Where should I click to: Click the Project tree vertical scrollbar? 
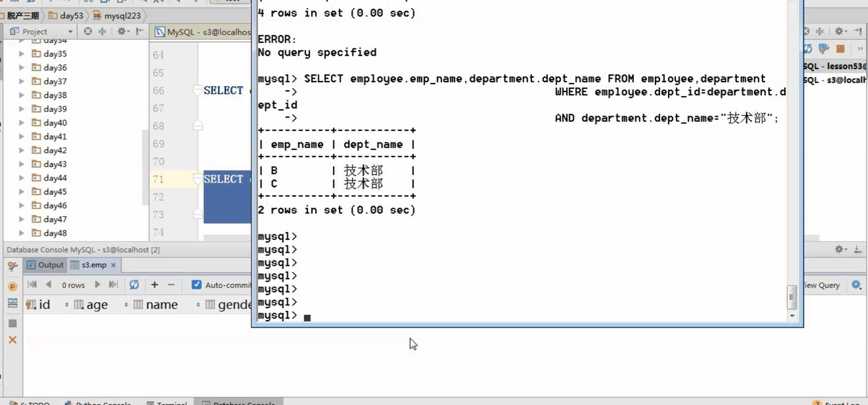[x=144, y=167]
